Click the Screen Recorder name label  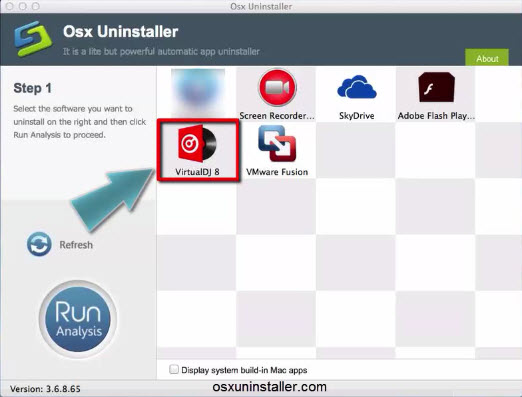[x=277, y=116]
